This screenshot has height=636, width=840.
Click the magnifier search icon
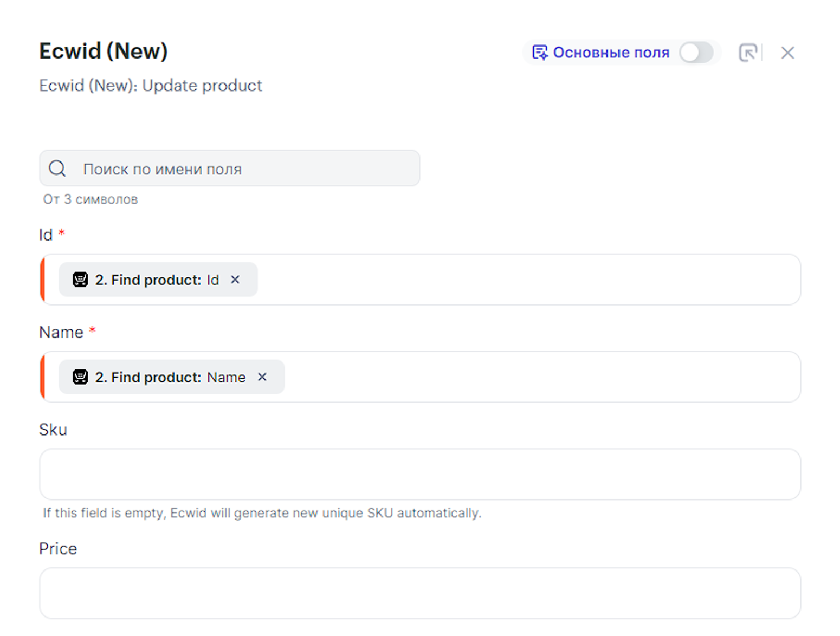click(x=57, y=168)
